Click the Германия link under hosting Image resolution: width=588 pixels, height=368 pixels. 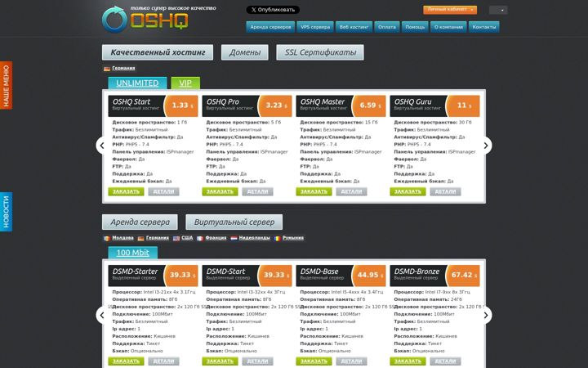coord(123,69)
